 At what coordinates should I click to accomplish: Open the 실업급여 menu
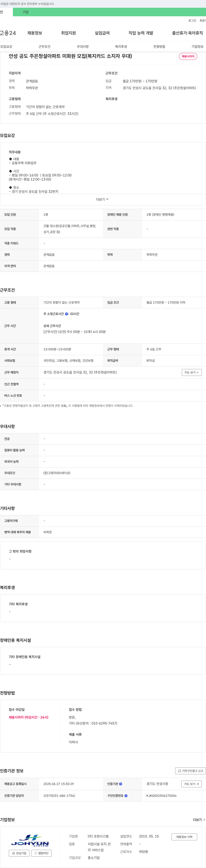102,33
